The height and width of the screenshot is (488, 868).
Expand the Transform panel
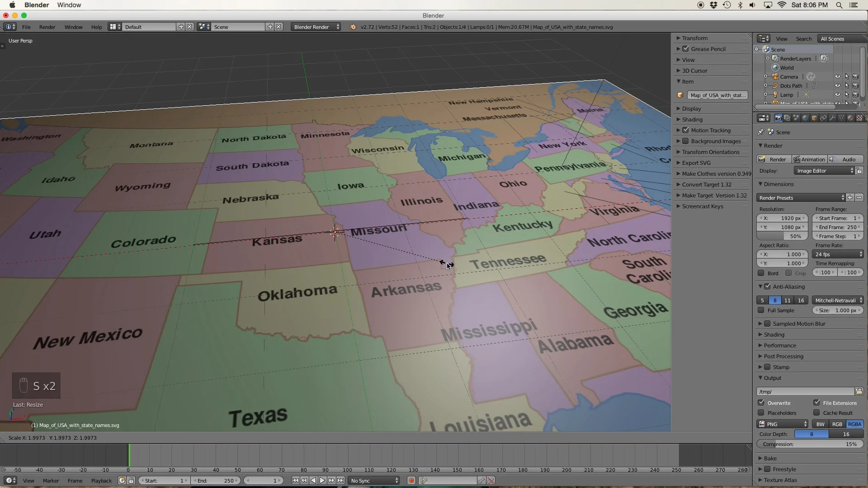(x=694, y=38)
